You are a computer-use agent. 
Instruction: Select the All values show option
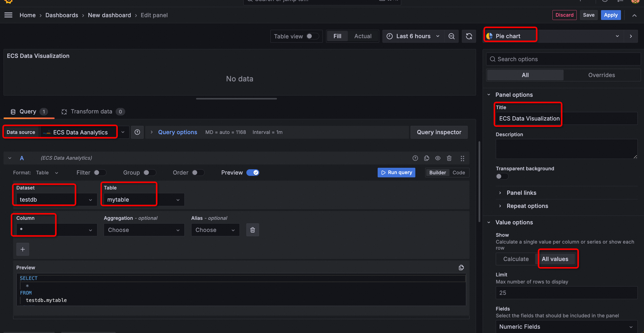pyautogui.click(x=555, y=259)
